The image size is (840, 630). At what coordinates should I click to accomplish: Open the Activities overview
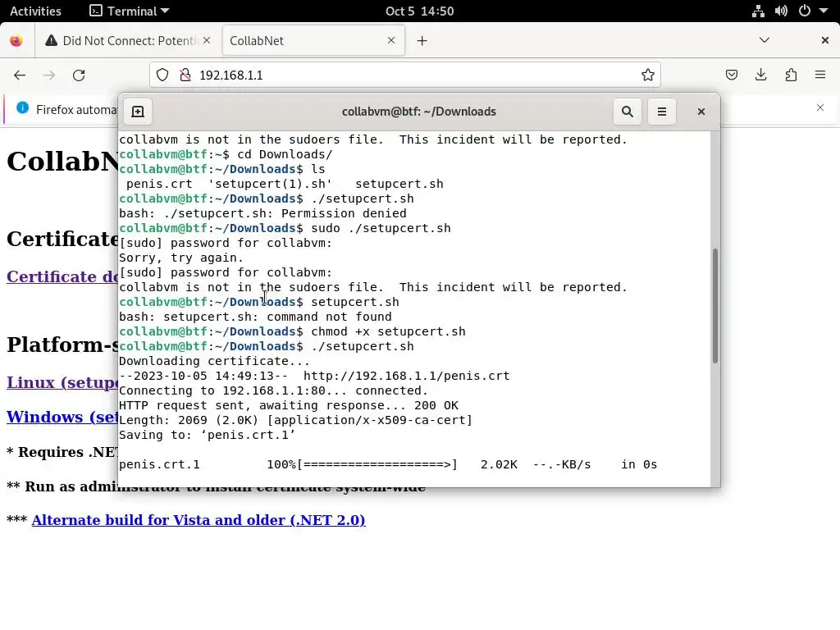[x=35, y=11]
